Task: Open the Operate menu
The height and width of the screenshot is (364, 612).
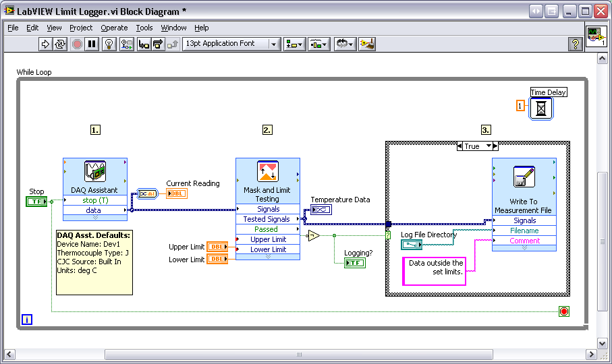Action: 114,28
